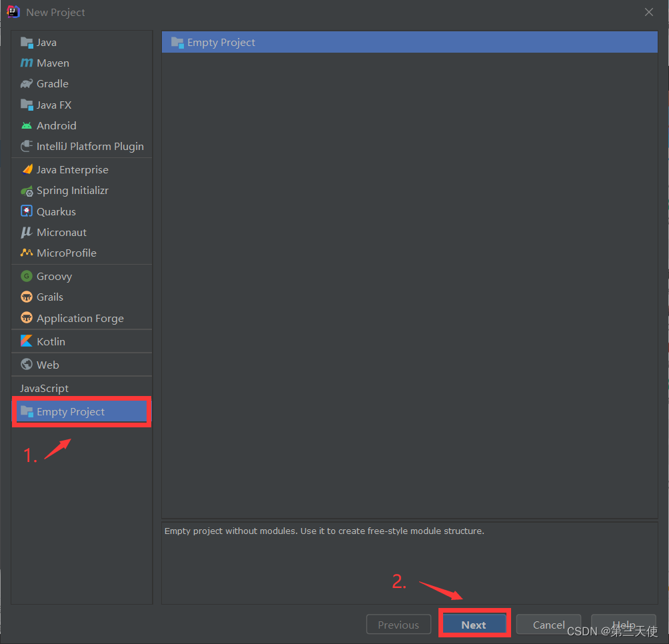
Task: Click the Next button
Action: click(474, 625)
